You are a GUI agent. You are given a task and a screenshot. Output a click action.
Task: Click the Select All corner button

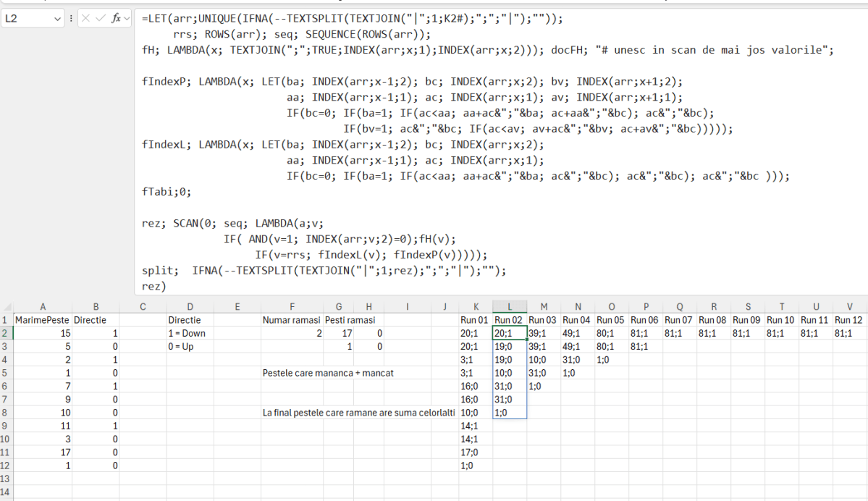[7, 306]
